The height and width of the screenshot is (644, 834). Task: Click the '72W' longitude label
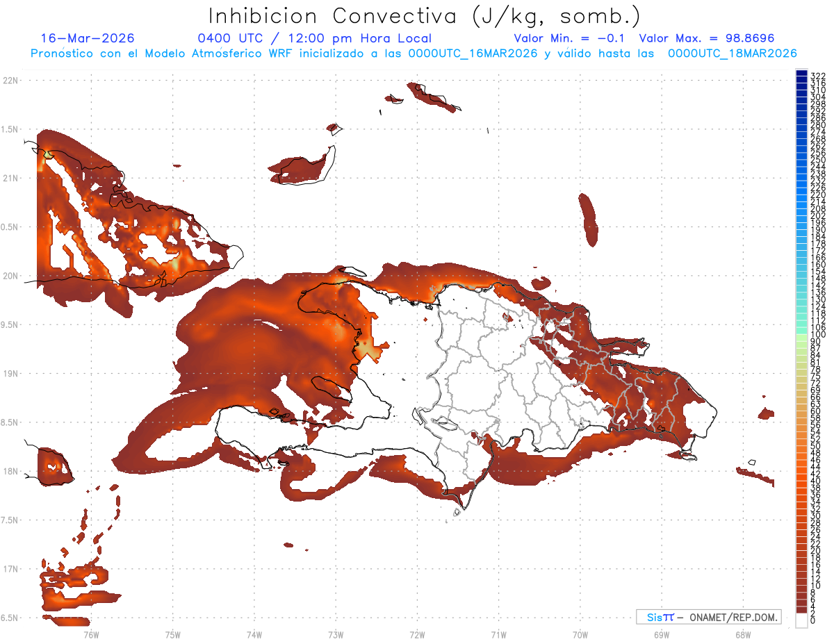click(x=417, y=634)
